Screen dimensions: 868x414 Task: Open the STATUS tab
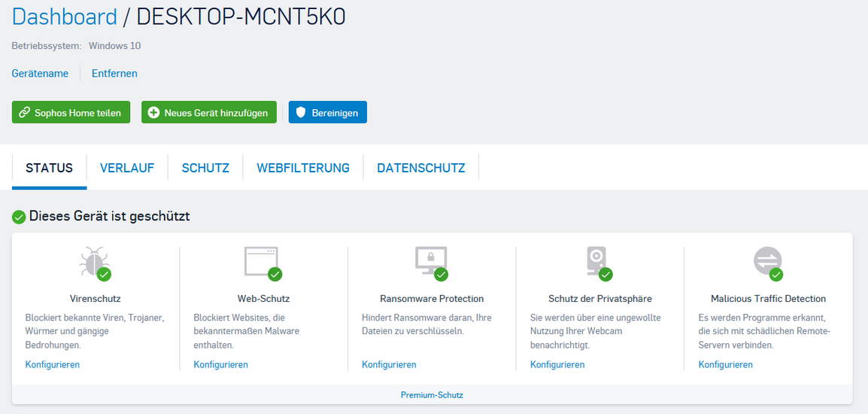[50, 168]
